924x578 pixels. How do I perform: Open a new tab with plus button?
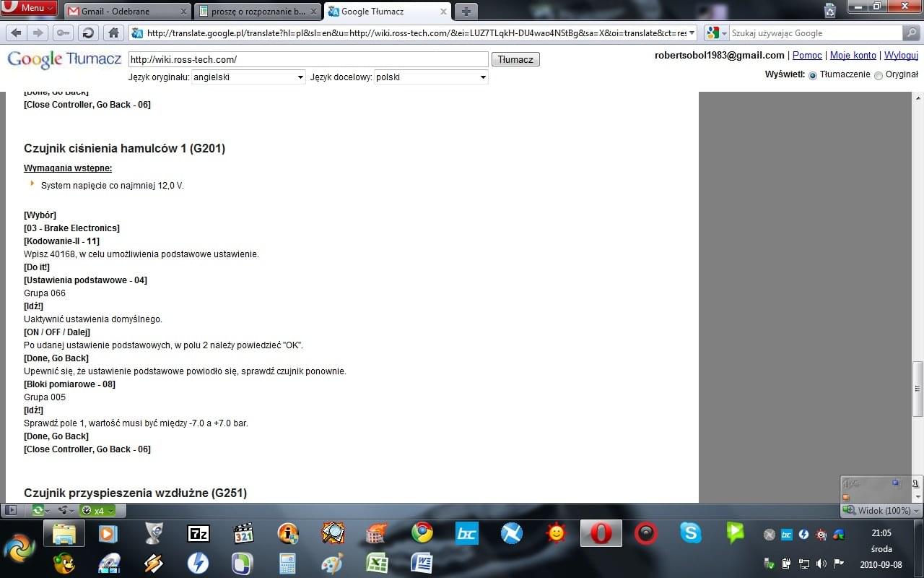click(466, 11)
